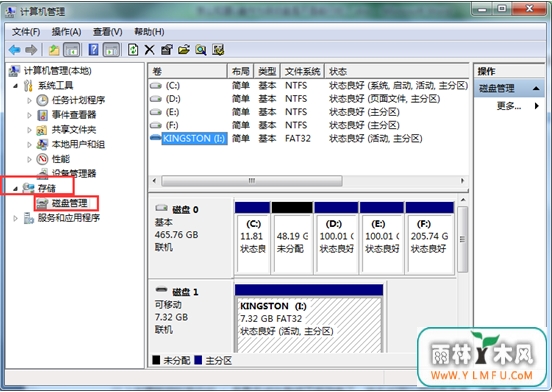Select 系统工具 tree node
552x392 pixels.
point(55,86)
